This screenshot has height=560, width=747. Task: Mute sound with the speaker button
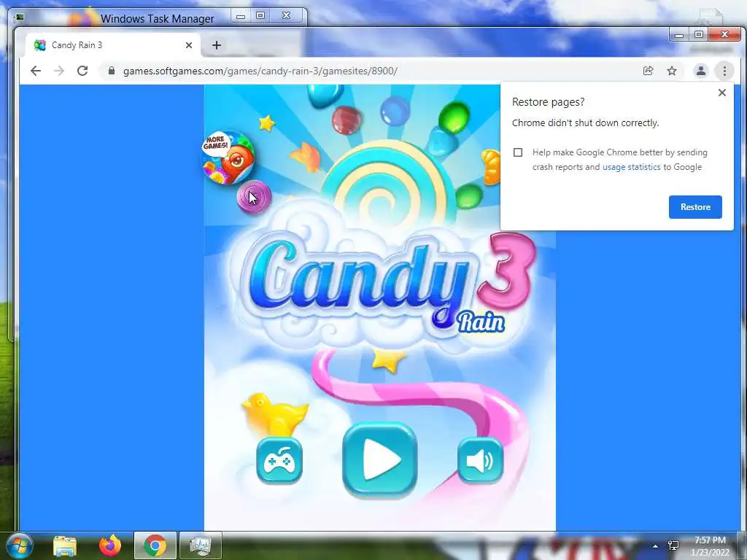coord(480,461)
